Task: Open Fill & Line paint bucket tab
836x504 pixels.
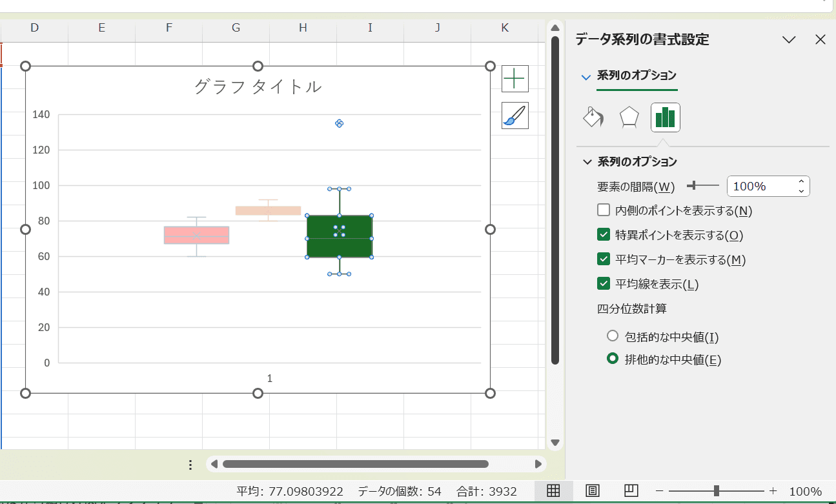Action: point(593,117)
